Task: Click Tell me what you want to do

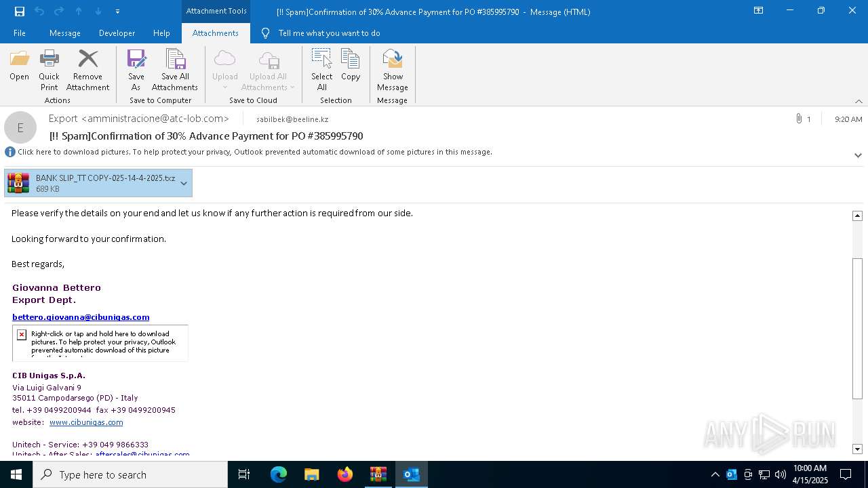Action: click(329, 33)
